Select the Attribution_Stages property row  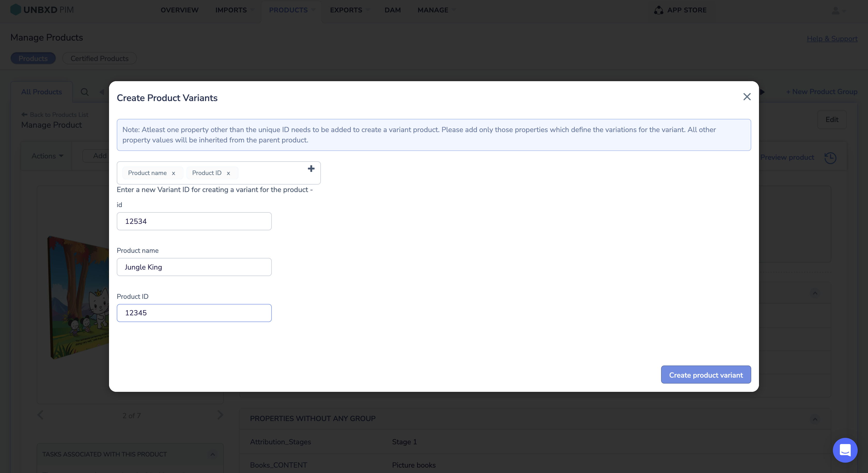point(535,442)
